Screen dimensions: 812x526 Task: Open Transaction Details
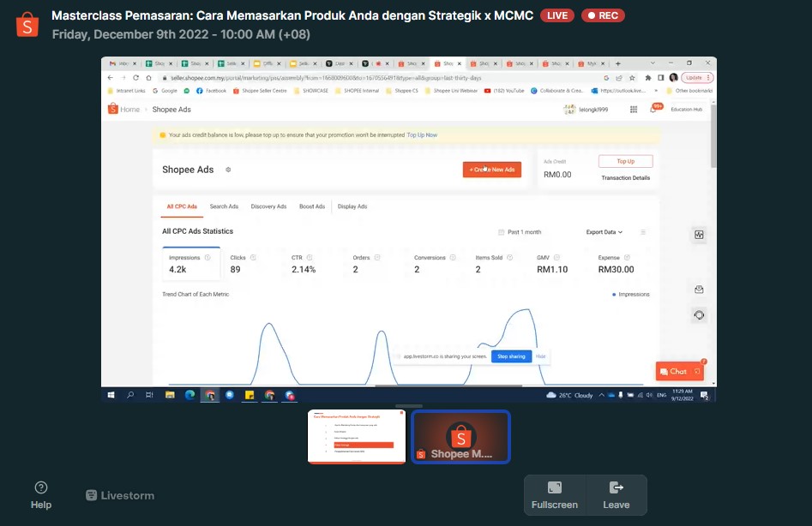(x=626, y=178)
